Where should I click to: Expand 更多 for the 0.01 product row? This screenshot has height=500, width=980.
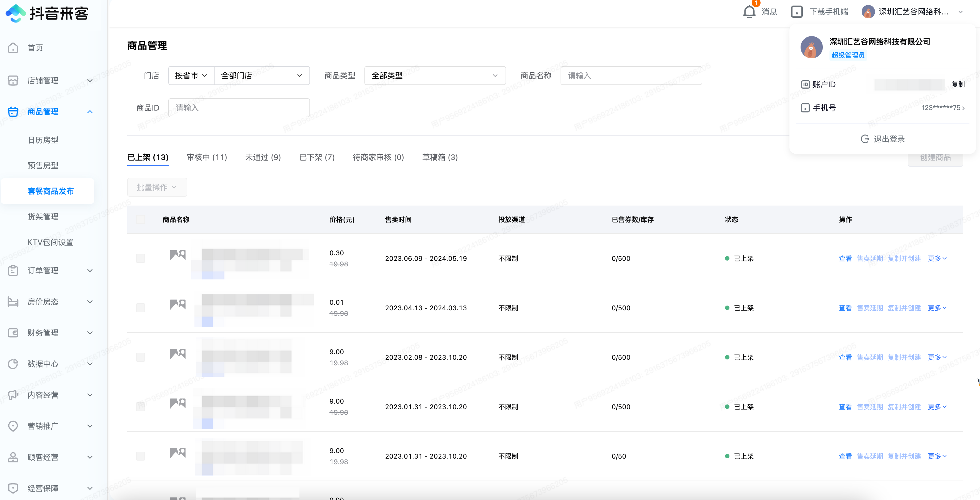pyautogui.click(x=937, y=308)
